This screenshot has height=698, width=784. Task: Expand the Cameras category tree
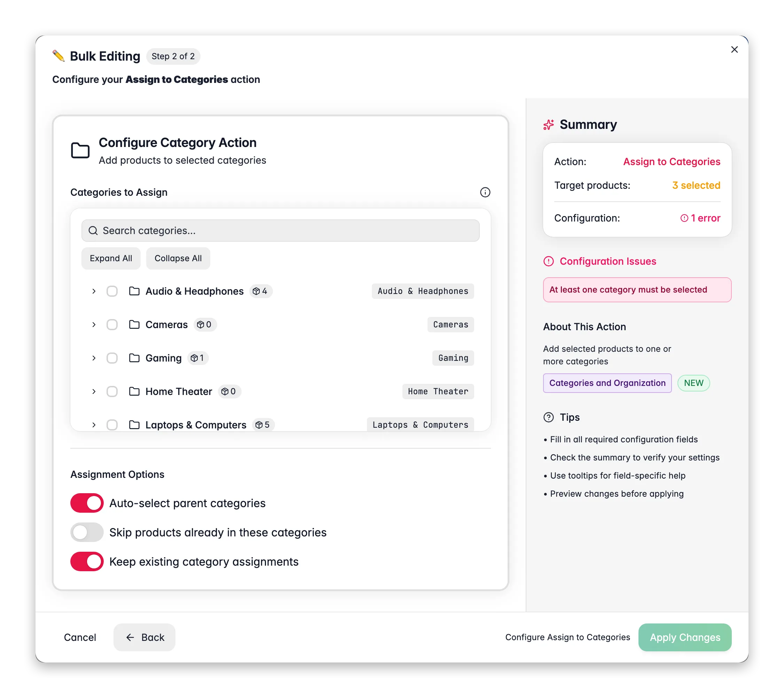pos(94,325)
